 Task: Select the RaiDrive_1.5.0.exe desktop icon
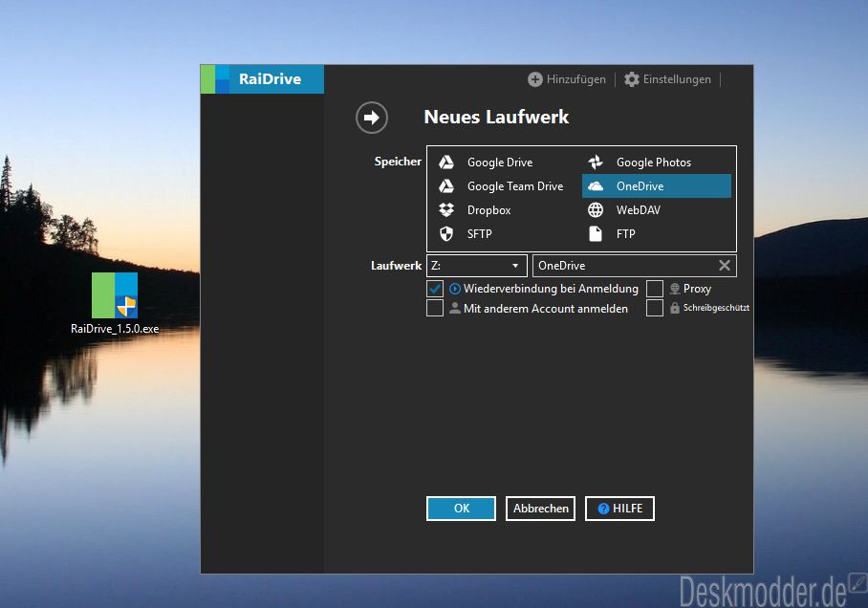point(115,303)
